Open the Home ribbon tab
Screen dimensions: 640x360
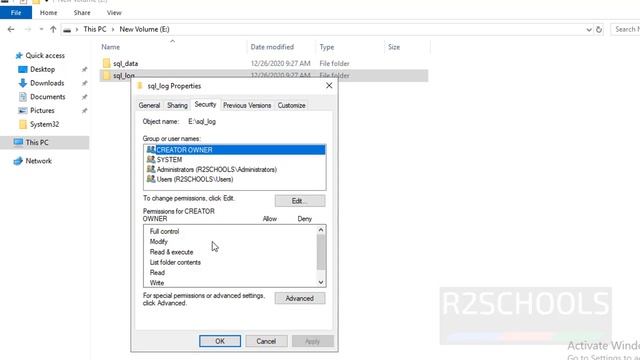49,13
